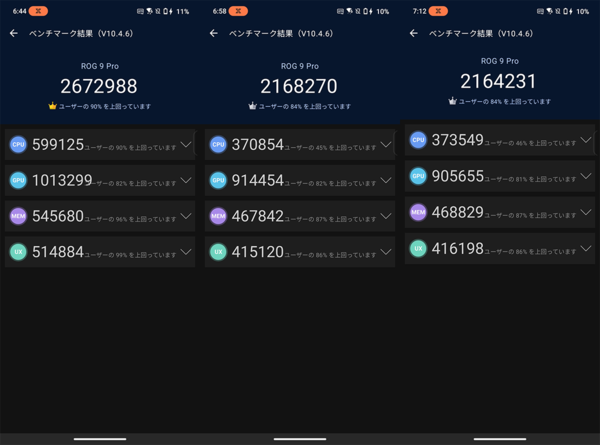Expand CPU 599125 row chevron
Screen dimensions: 600x445
pos(186,145)
